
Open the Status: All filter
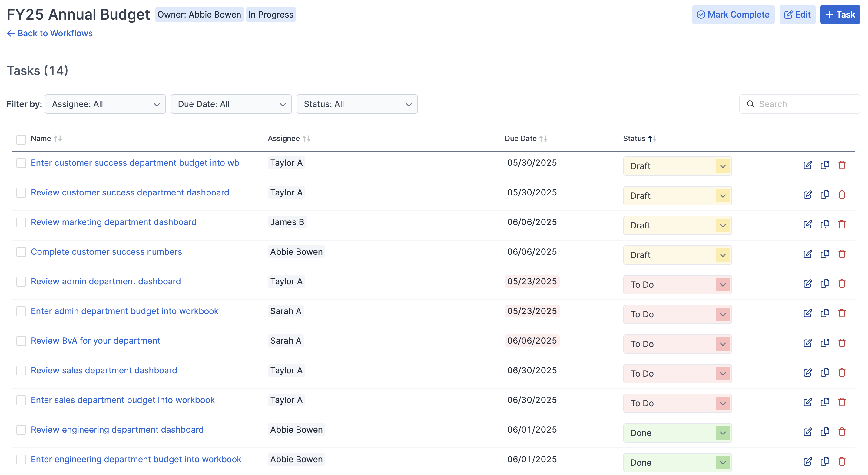357,104
